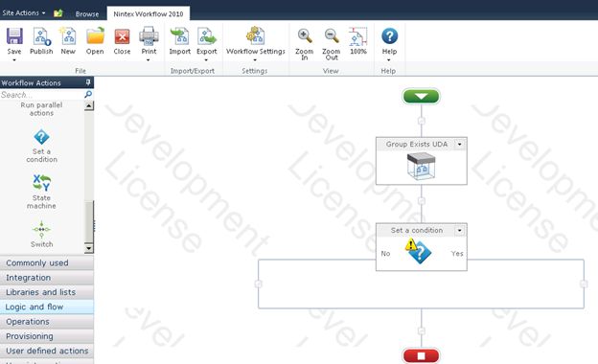The height and width of the screenshot is (364, 598).
Task: Click the No branch drop point
Action: tap(258, 284)
